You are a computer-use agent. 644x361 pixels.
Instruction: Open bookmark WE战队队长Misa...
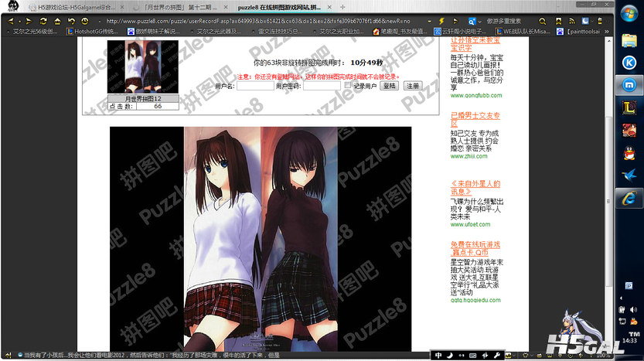pyautogui.click(x=522, y=31)
